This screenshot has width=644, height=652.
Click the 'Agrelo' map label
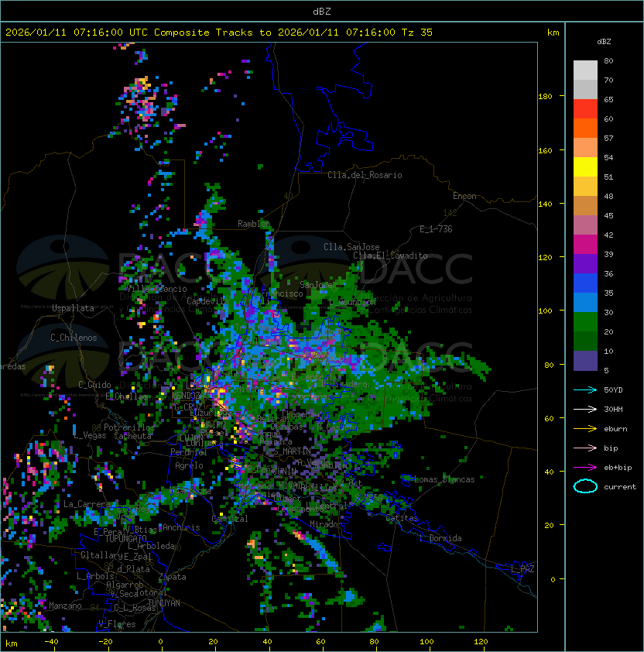[x=189, y=465]
